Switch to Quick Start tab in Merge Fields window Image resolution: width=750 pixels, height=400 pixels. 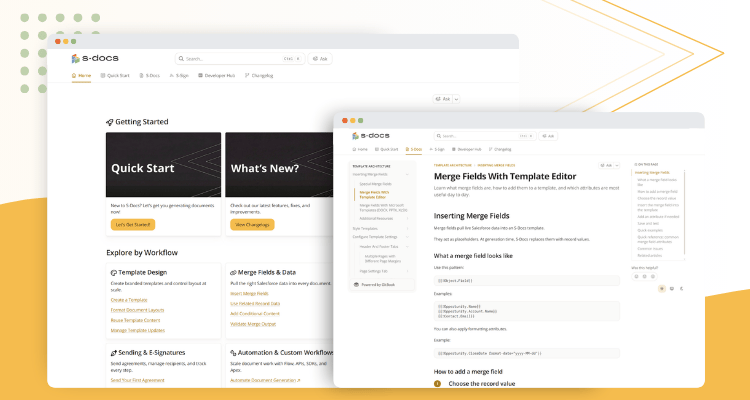[386, 149]
